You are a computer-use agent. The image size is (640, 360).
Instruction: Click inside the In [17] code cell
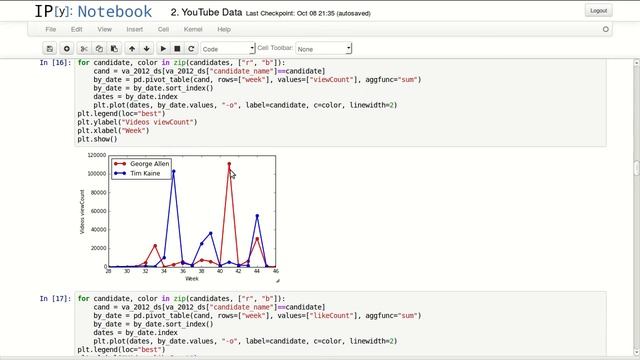[340, 324]
